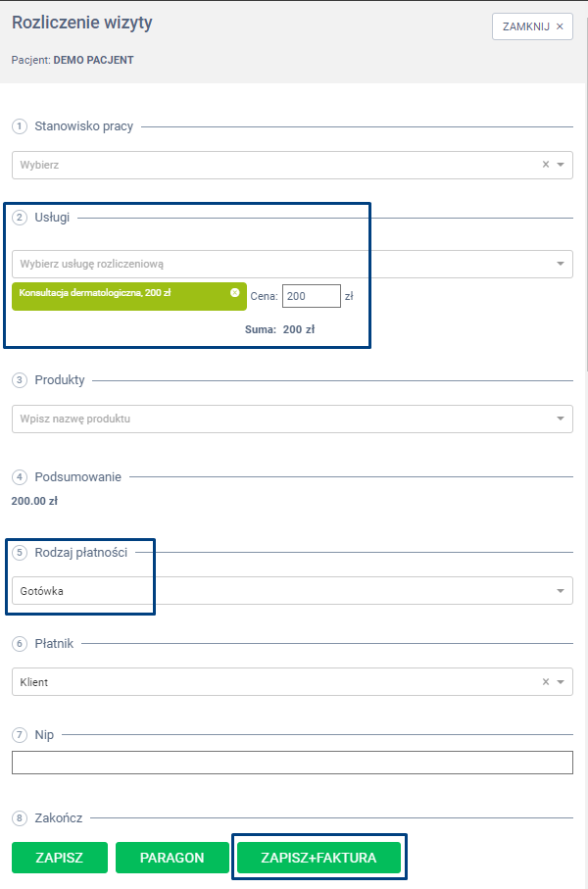Remove the Konsultacja dermatologiczna service tag
Screen dimensions: 588x889
[235, 292]
